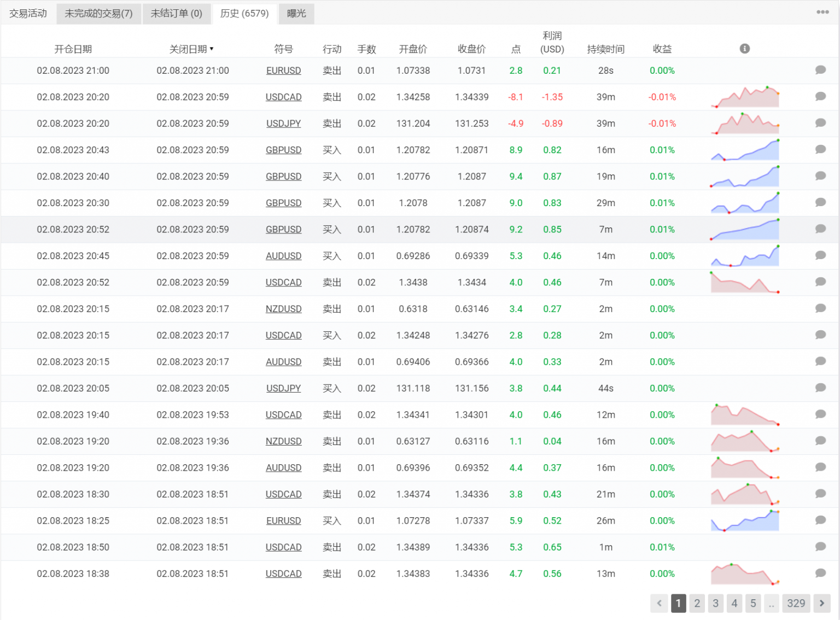The height and width of the screenshot is (620, 840).
Task: Open the comment bubble for the USDJPY 20:20 trade
Action: click(x=820, y=123)
